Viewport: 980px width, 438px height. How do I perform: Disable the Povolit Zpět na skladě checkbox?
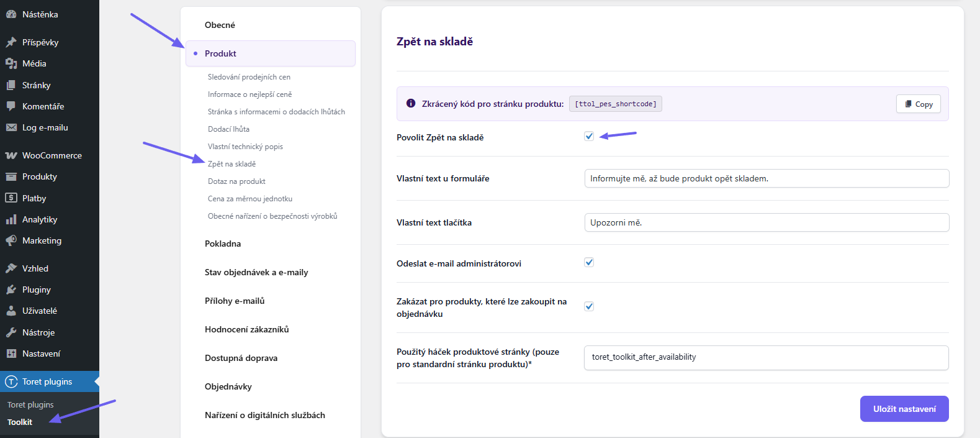point(589,137)
